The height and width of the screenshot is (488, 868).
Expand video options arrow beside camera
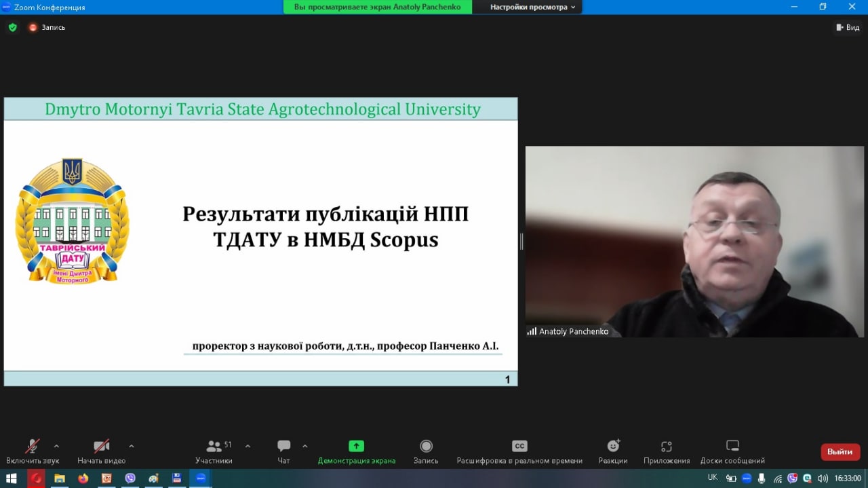coord(131,446)
